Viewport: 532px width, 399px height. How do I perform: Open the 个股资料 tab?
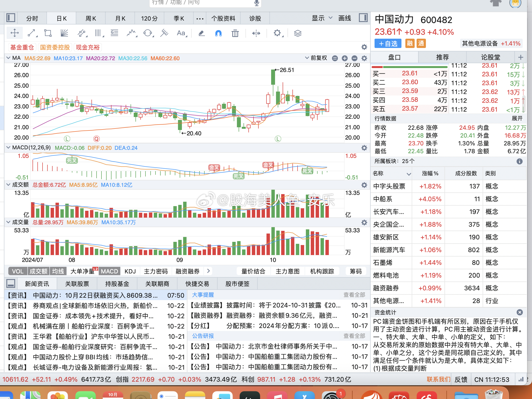tap(223, 18)
